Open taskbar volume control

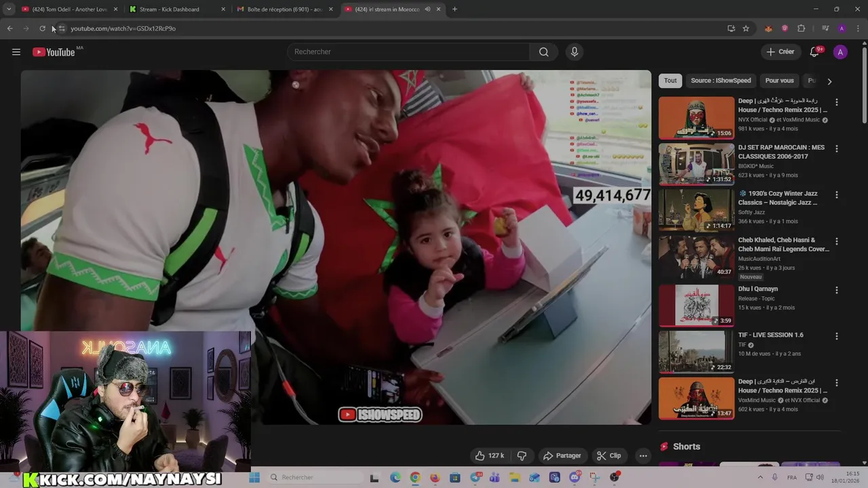(819, 477)
